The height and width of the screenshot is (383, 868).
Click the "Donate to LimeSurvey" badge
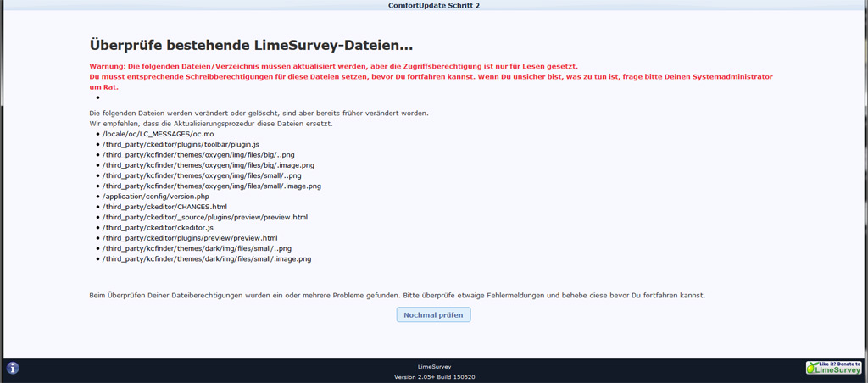(833, 368)
